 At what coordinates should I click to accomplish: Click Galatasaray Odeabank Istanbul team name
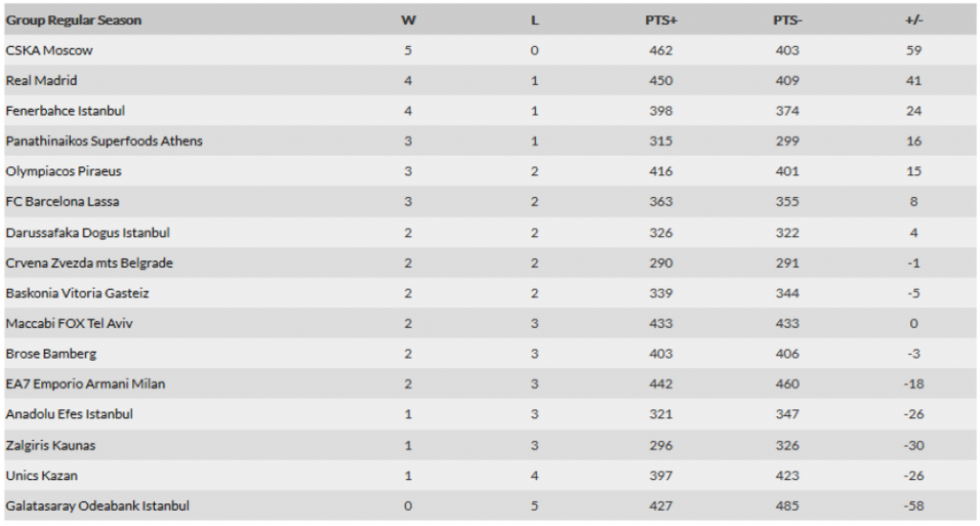pyautogui.click(x=98, y=506)
